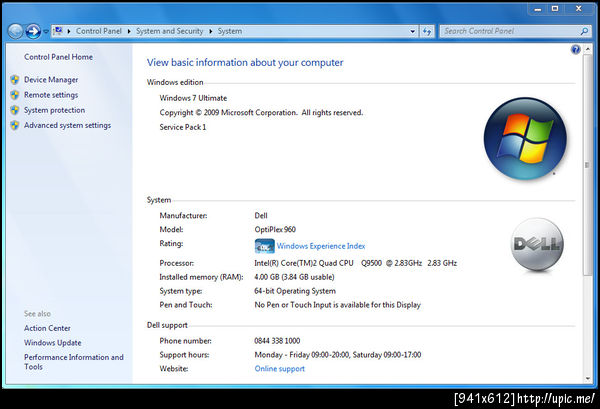Open the Windows Experience Index link

click(x=321, y=246)
